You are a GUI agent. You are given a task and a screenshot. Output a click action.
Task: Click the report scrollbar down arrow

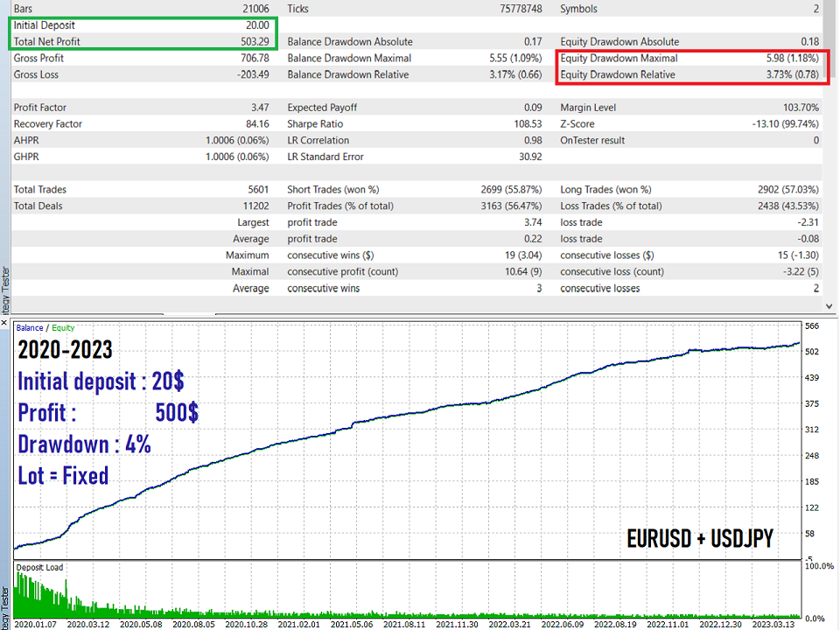[829, 306]
